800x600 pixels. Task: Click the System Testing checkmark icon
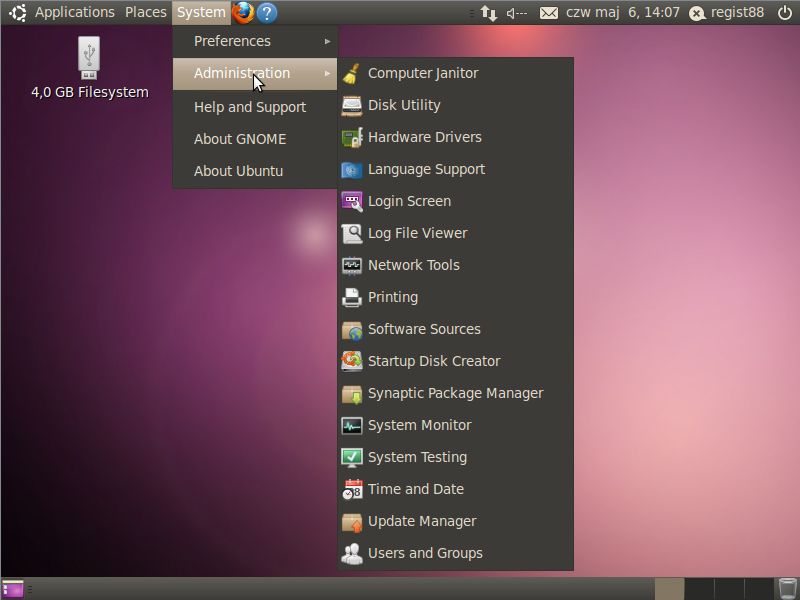click(x=352, y=458)
